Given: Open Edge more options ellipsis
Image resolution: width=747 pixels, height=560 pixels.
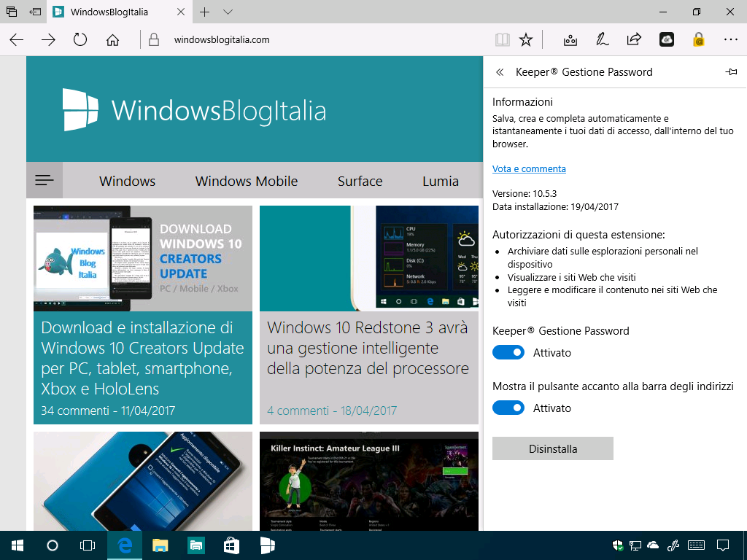Looking at the screenshot, I should pos(730,39).
